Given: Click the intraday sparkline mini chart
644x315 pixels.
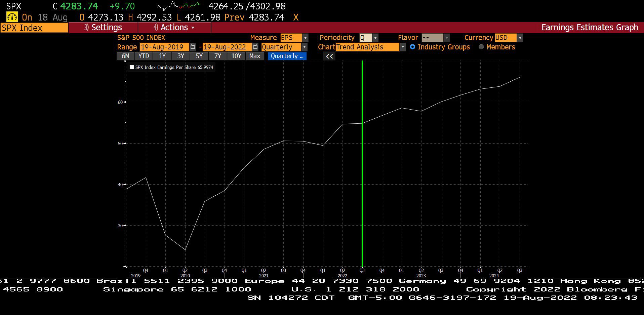Looking at the screenshot, I should click(178, 6).
